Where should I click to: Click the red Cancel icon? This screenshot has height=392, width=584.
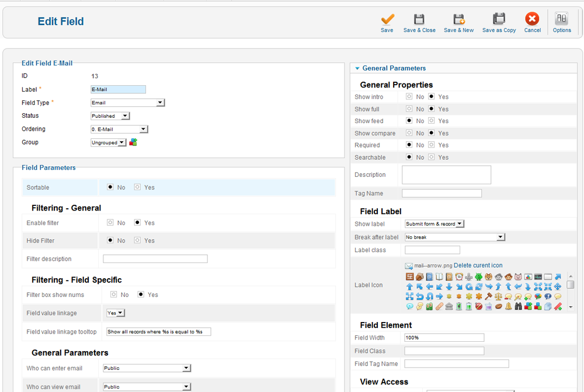(532, 20)
